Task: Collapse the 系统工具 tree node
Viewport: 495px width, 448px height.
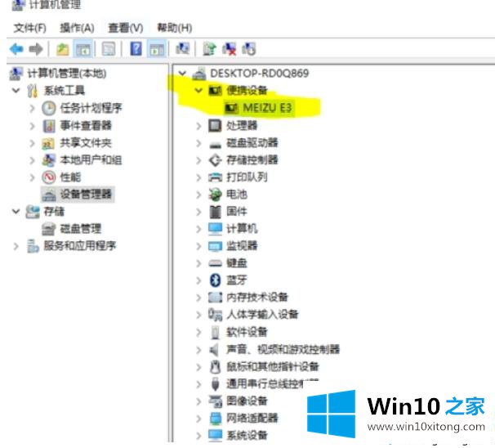Action: point(16,91)
